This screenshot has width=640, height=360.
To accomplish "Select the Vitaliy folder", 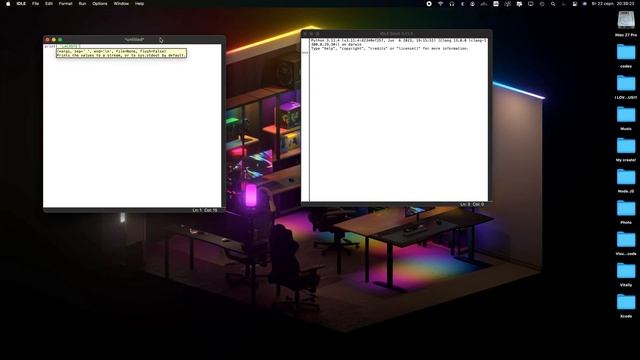I will [626, 271].
